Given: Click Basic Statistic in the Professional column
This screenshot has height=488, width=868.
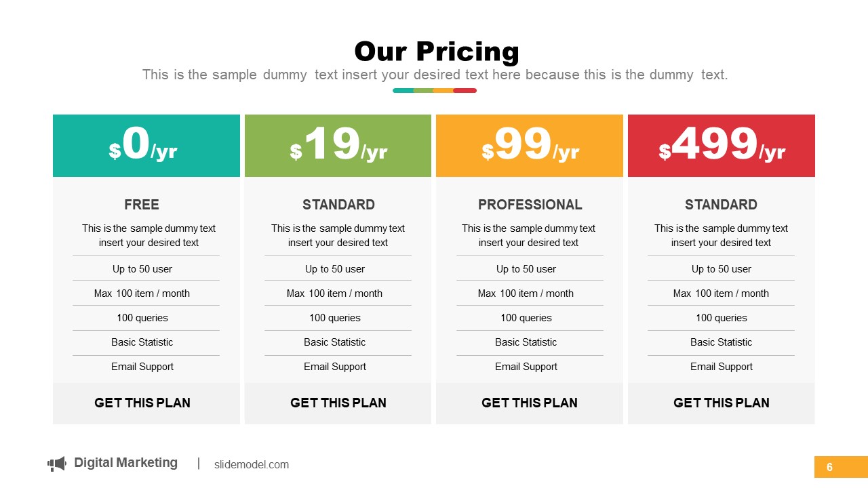Looking at the screenshot, I should pos(526,342).
